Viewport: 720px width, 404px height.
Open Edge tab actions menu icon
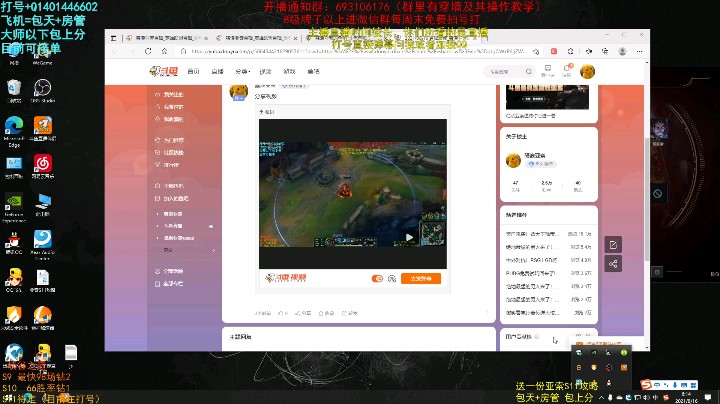point(113,38)
